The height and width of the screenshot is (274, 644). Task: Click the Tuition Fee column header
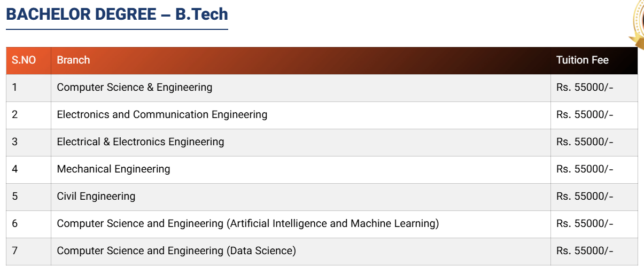pyautogui.click(x=582, y=60)
